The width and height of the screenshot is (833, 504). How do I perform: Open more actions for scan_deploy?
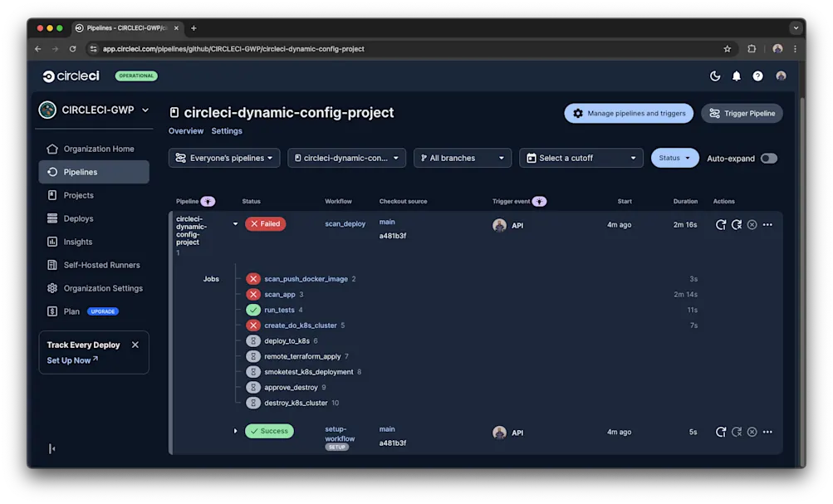[767, 225]
